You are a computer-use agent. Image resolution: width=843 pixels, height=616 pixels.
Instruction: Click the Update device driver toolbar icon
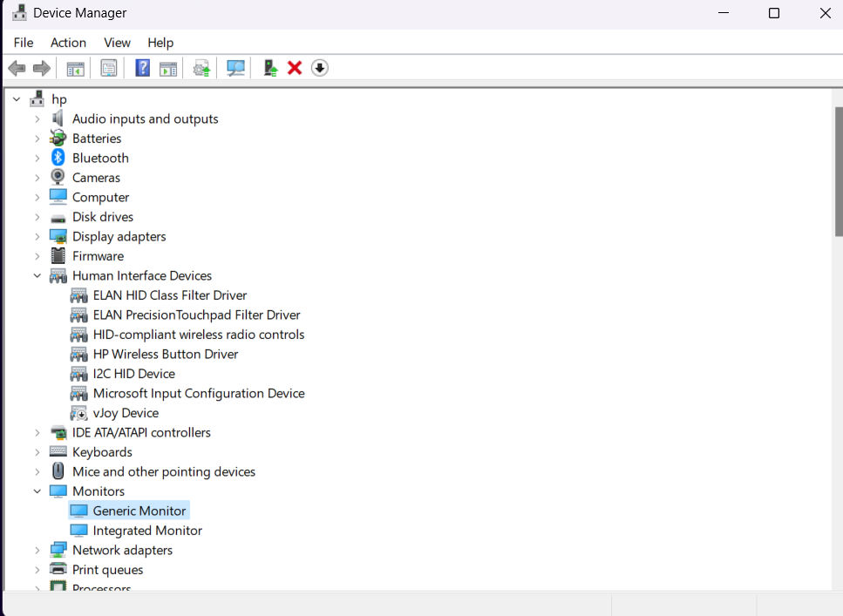270,68
